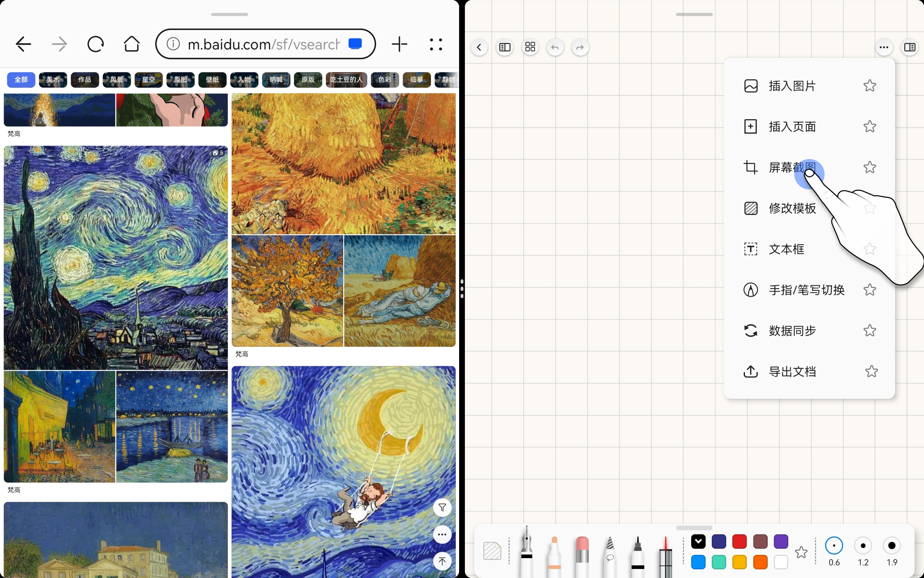Open the moon swing painting thumbnail
Screen dimensions: 924x578
pos(344,472)
